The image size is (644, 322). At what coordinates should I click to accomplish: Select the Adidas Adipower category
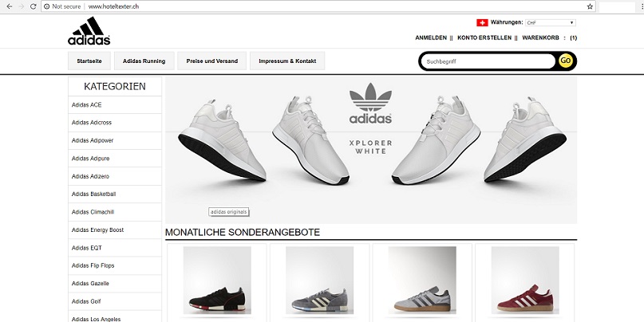pos(115,141)
